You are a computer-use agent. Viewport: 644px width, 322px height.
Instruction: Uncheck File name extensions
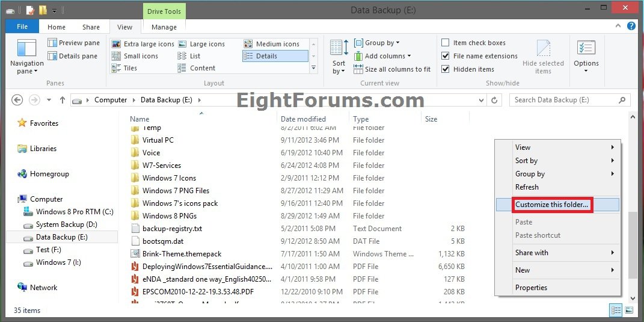click(x=446, y=56)
